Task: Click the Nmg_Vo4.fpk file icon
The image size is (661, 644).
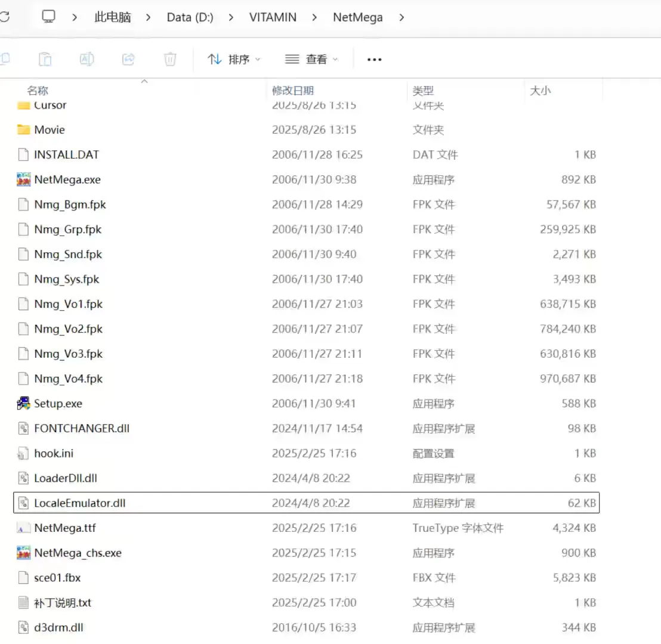Action: [x=24, y=379]
